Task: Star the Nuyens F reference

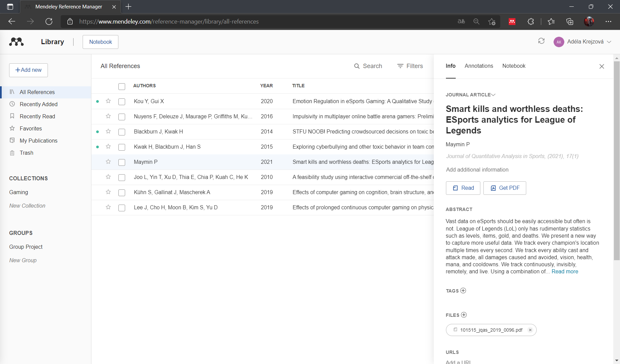Action: (108, 116)
